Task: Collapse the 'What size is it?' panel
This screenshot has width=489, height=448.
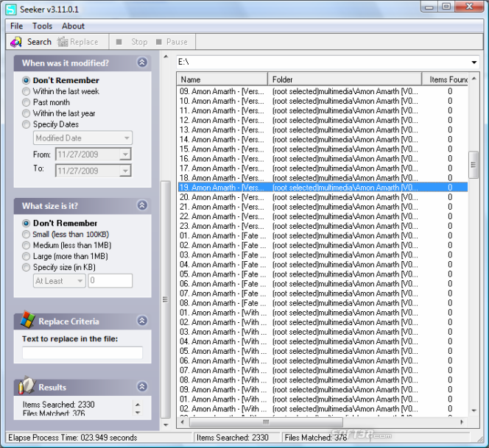Action: 142,206
